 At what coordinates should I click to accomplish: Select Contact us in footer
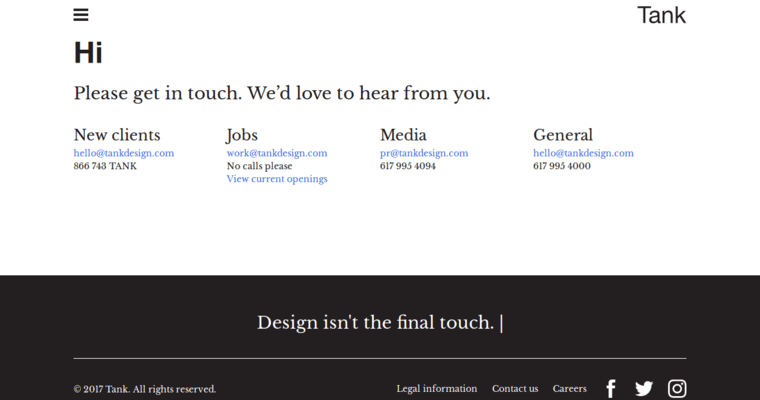pyautogui.click(x=515, y=389)
